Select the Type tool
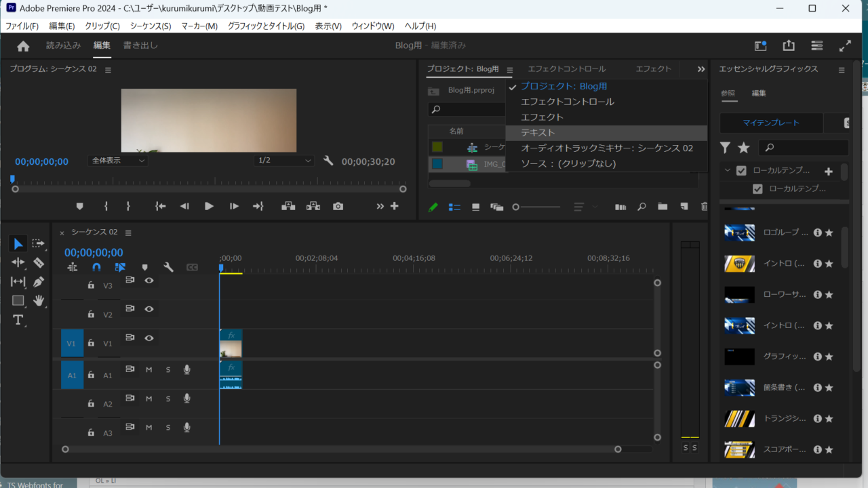Screen dimensions: 868x488 [x=18, y=320]
